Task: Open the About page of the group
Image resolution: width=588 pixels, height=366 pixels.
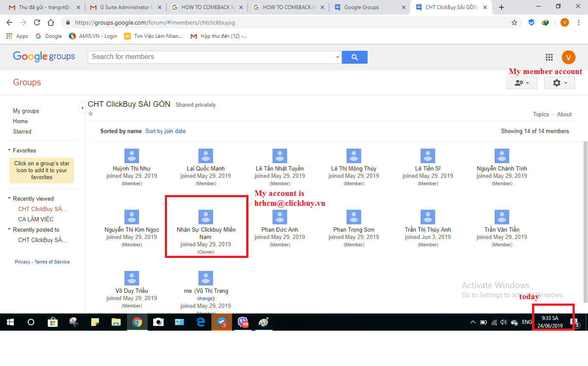Action: pyautogui.click(x=564, y=114)
